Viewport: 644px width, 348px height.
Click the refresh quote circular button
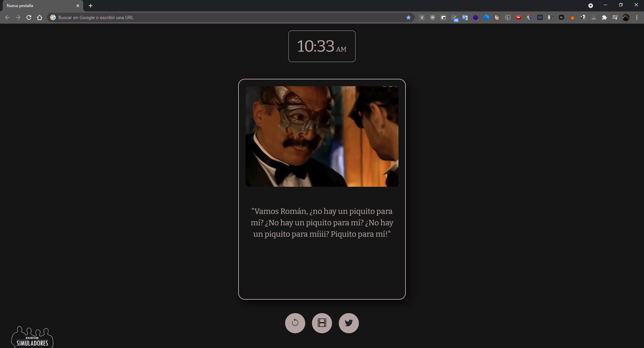[x=295, y=323]
